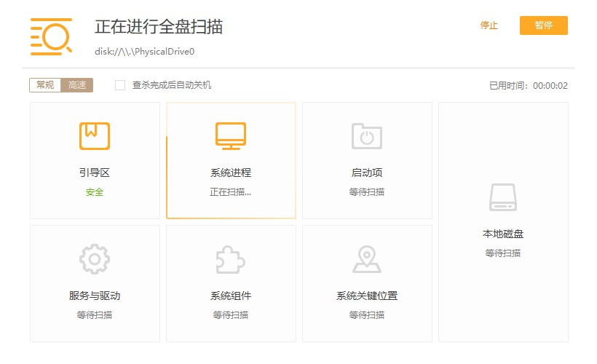Click the 启动项 label text
The height and width of the screenshot is (364, 597).
coord(367,173)
